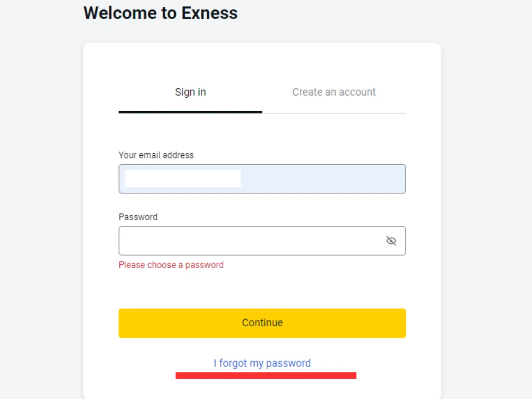The width and height of the screenshot is (532, 399).
Task: Click the Welcome to Exness heading
Action: 160,13
